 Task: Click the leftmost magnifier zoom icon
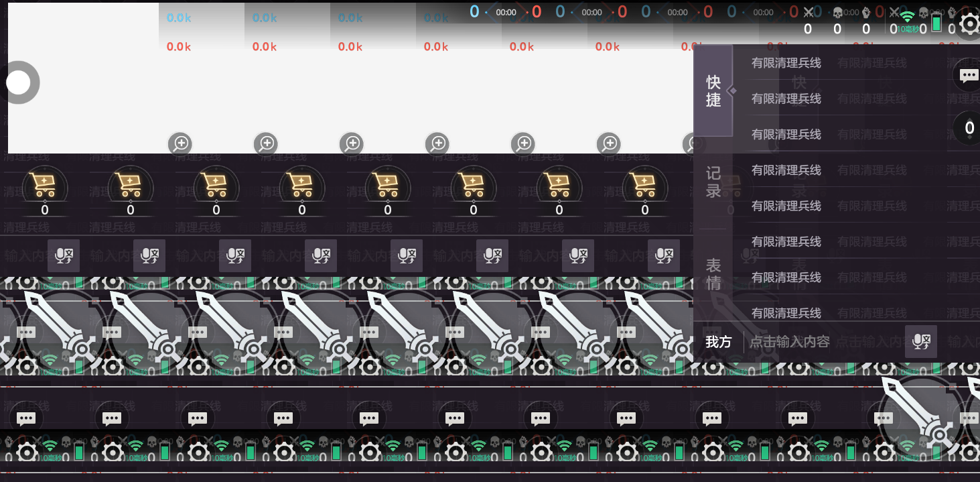point(181,143)
